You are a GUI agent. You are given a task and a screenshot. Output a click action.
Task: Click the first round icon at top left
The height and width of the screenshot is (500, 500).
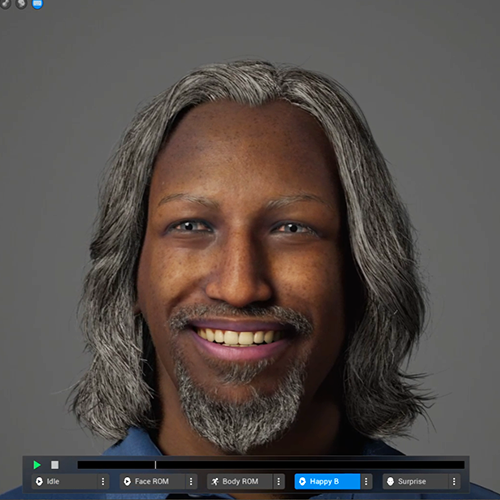point(5,4)
